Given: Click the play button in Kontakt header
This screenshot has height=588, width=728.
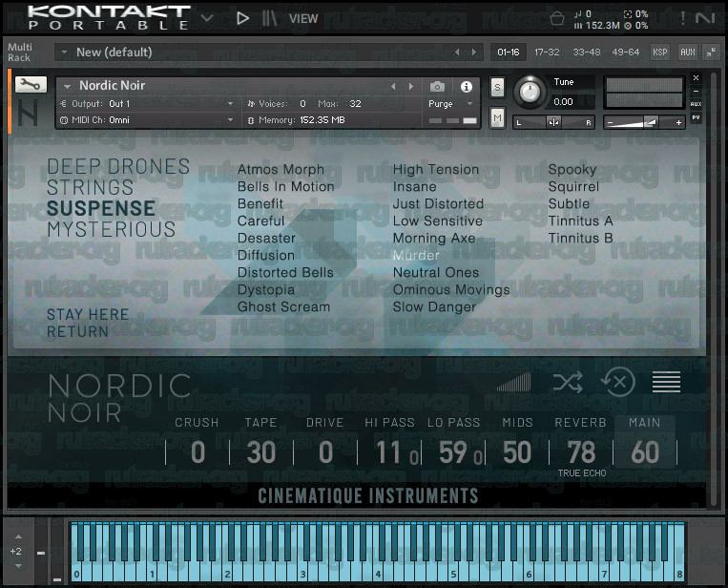Looking at the screenshot, I should coord(242,18).
